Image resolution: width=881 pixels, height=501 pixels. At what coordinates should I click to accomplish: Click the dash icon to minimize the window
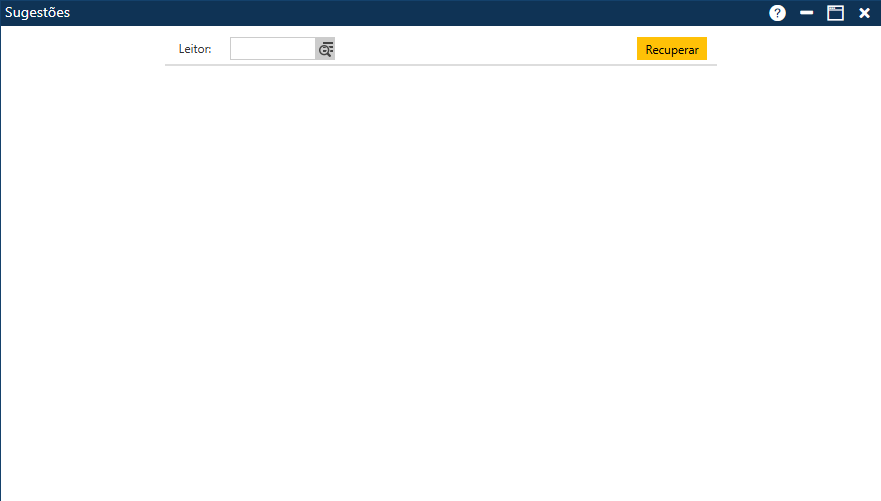pos(806,13)
